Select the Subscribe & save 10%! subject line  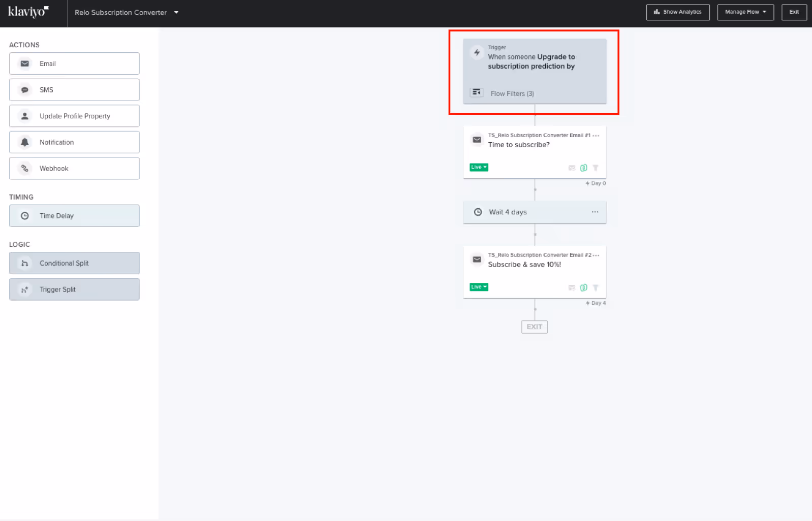click(x=524, y=265)
